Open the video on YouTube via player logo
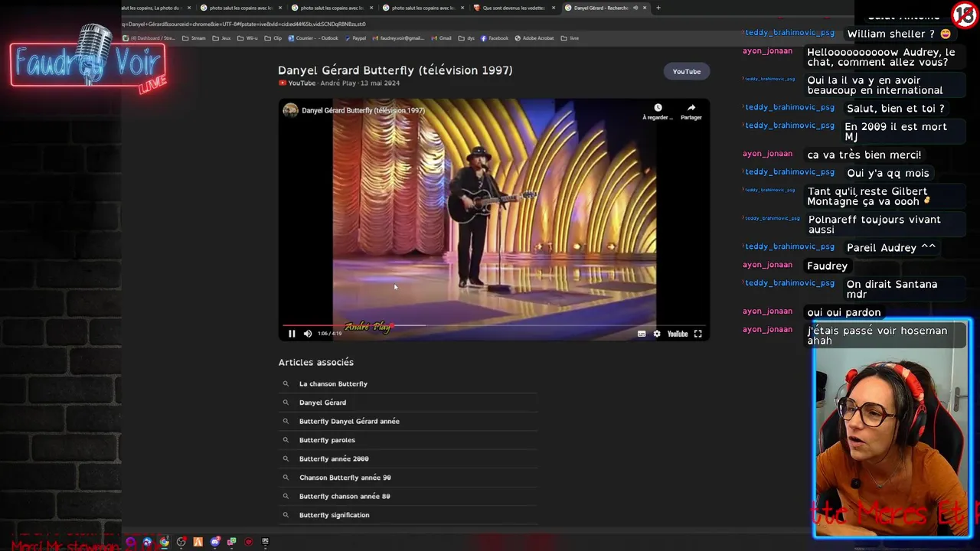The width and height of the screenshot is (980, 551). 678,334
